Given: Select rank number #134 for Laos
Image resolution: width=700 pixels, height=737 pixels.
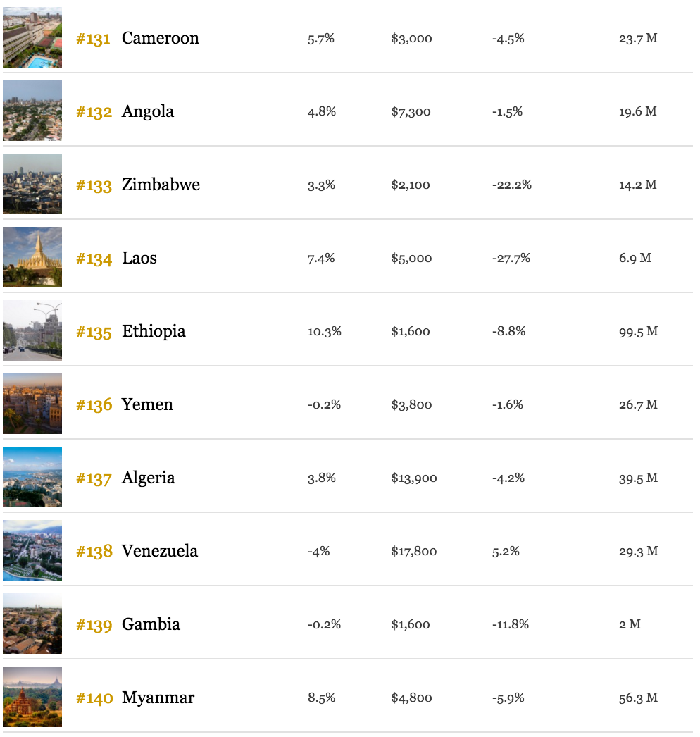Looking at the screenshot, I should 94,259.
